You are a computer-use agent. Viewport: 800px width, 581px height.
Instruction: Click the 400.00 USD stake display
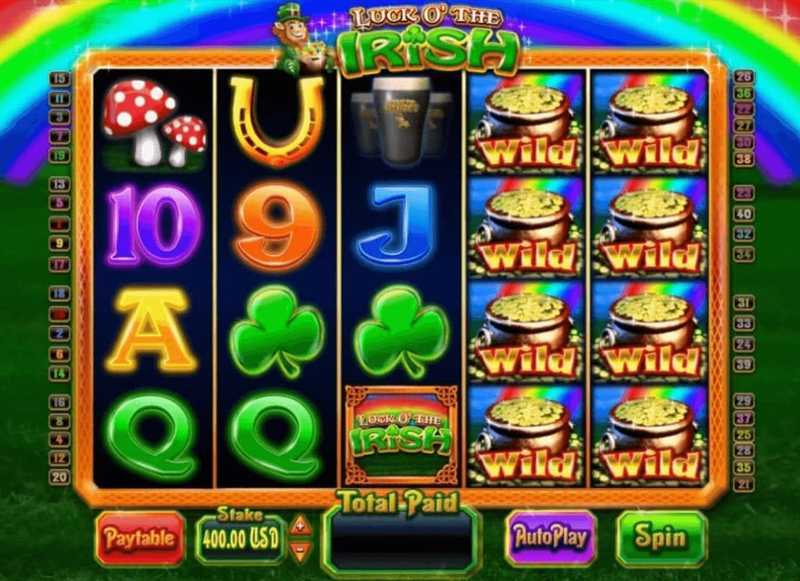pos(241,539)
